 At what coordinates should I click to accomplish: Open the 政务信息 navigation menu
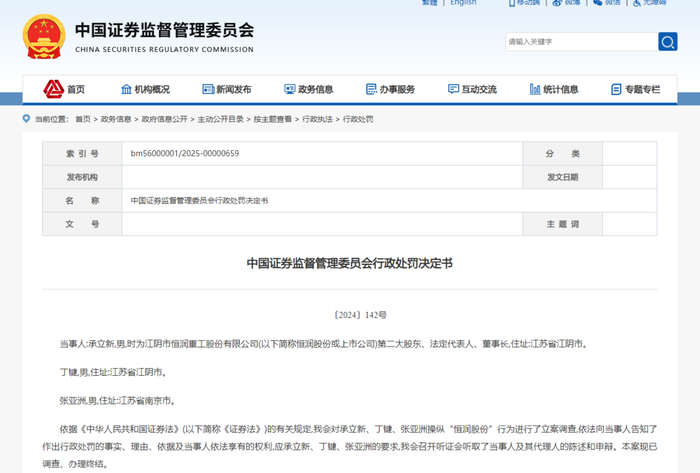coord(308,89)
